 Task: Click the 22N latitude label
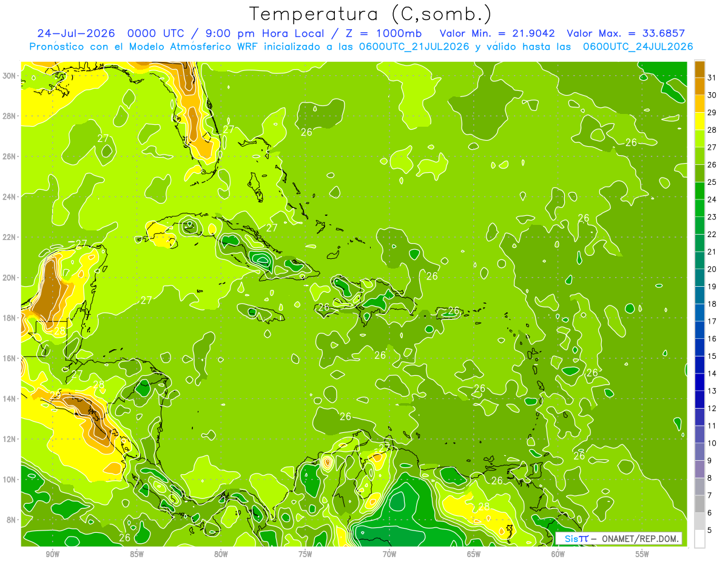pos(10,237)
